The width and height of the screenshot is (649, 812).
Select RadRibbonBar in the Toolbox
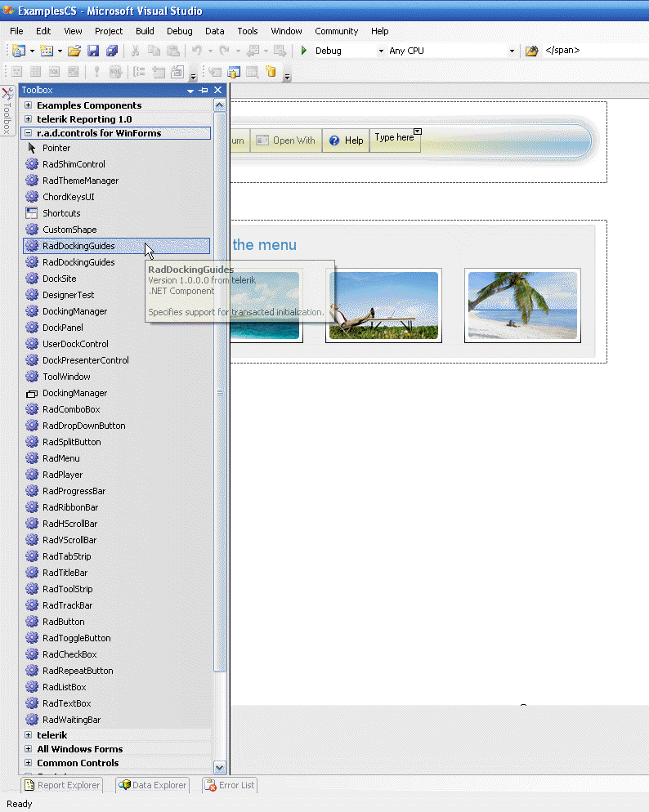click(x=116, y=507)
